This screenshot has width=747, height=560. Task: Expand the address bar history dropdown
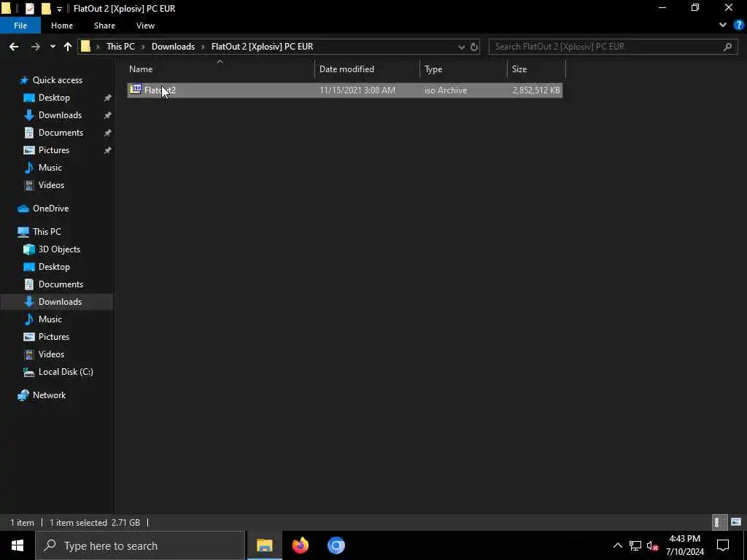(461, 47)
